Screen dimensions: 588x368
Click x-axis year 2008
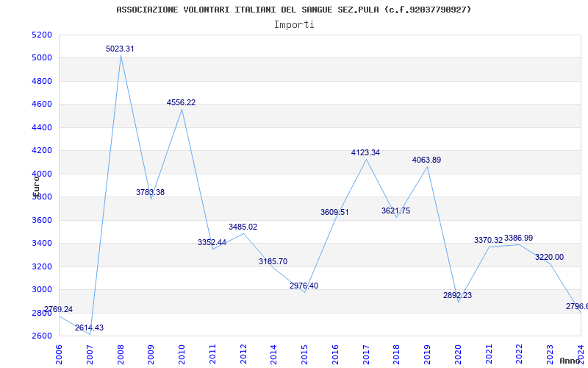(x=121, y=355)
